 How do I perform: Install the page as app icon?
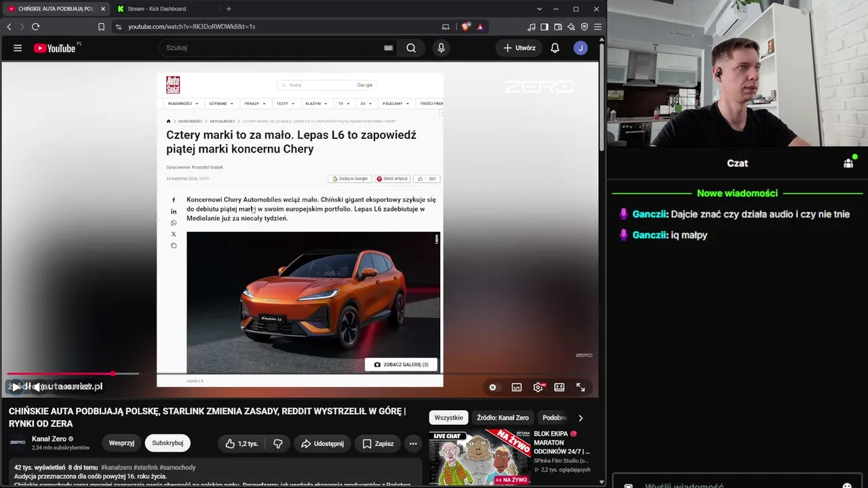click(446, 26)
